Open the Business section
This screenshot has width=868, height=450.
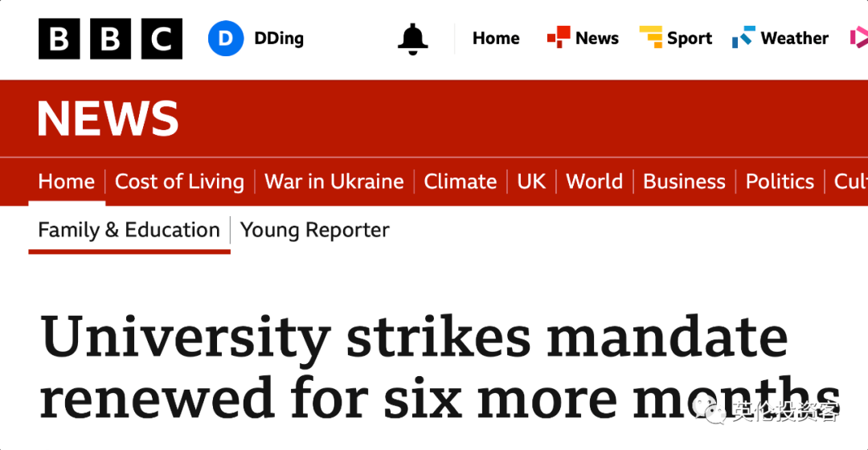click(684, 182)
